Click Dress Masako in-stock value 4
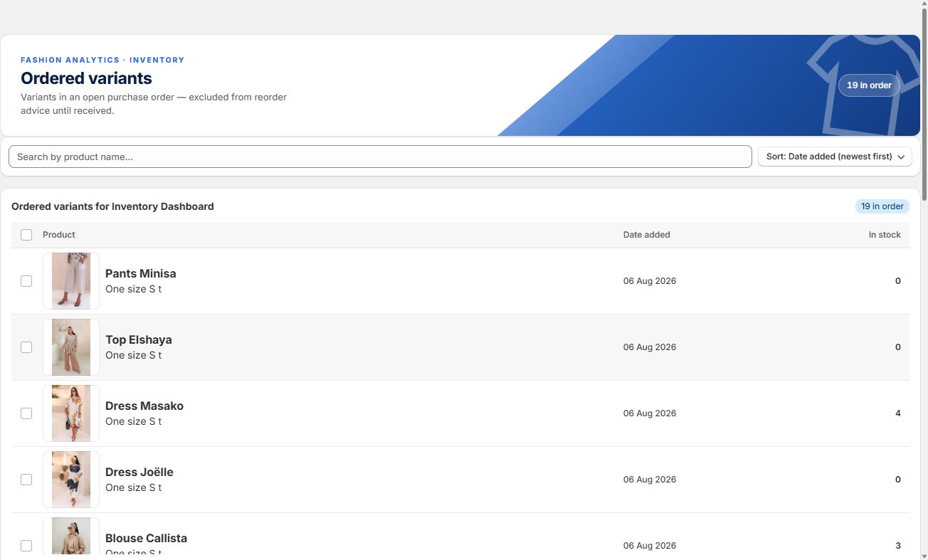 (x=898, y=413)
